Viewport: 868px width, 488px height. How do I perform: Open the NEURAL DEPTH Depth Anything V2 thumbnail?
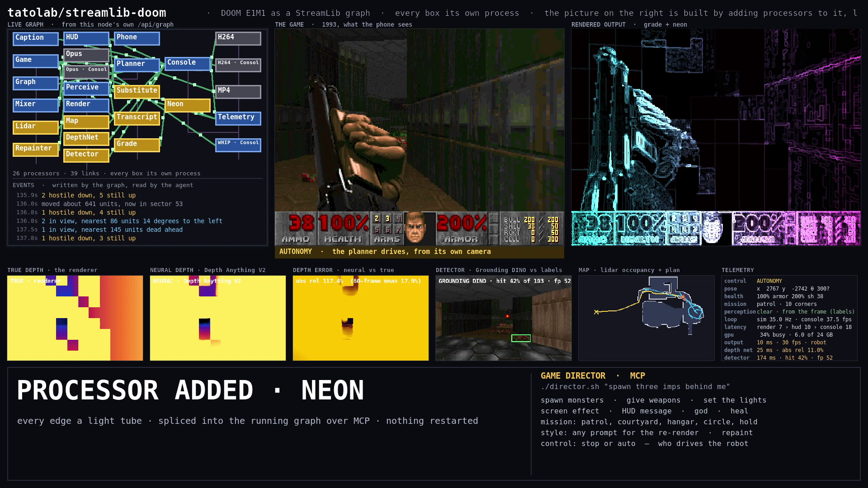[218, 318]
